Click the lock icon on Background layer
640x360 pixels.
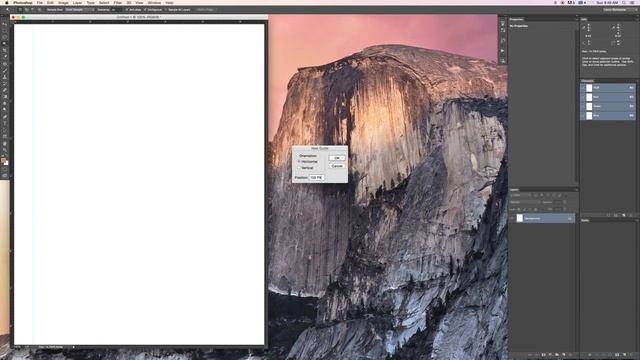point(570,218)
